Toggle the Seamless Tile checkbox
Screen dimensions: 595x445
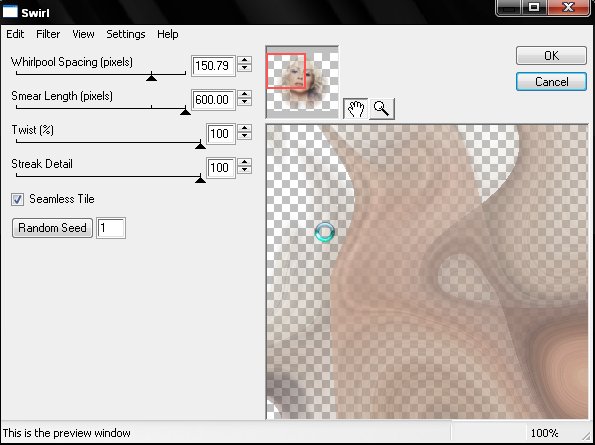(17, 200)
